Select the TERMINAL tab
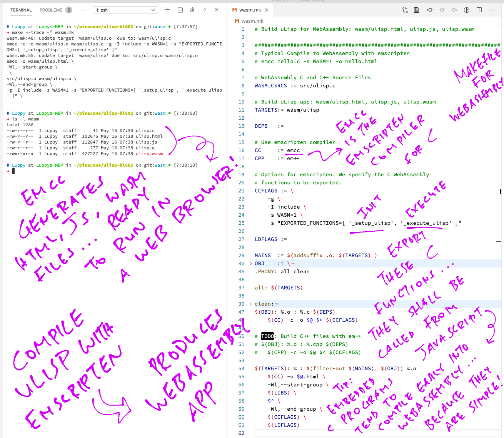This screenshot has width=504, height=438. click(21, 10)
